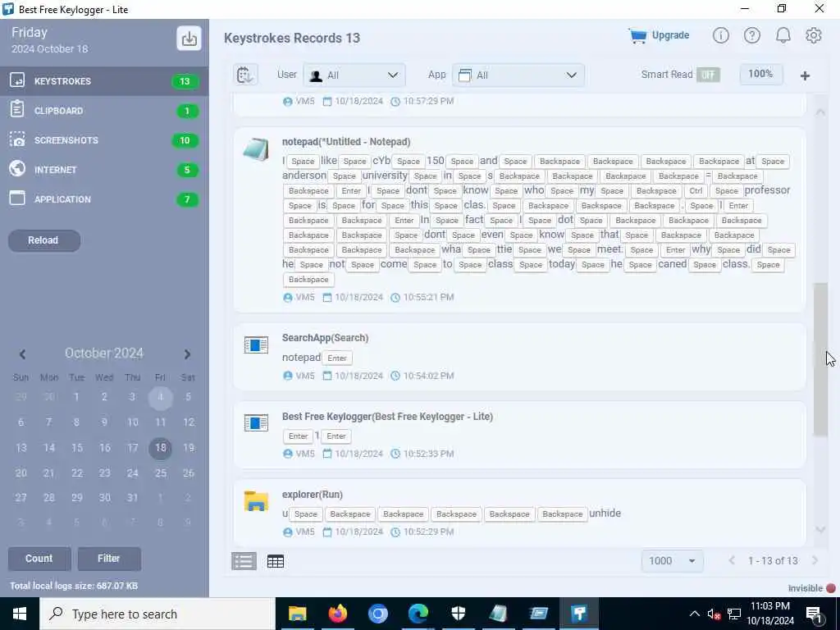Screen dimensions: 840x630
Task: Click the muted volume icon in the system tray
Action: tap(714, 614)
